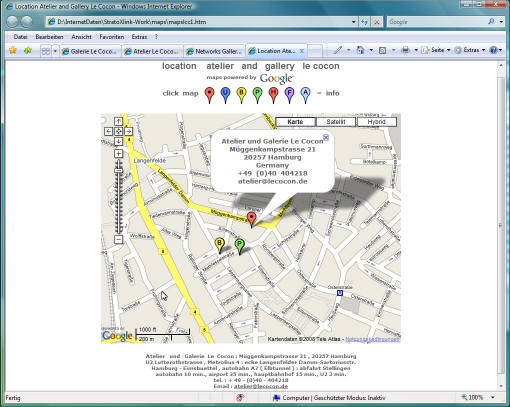The width and height of the screenshot is (510, 407).
Task: Open the Seite toolbar menu
Action: point(435,50)
